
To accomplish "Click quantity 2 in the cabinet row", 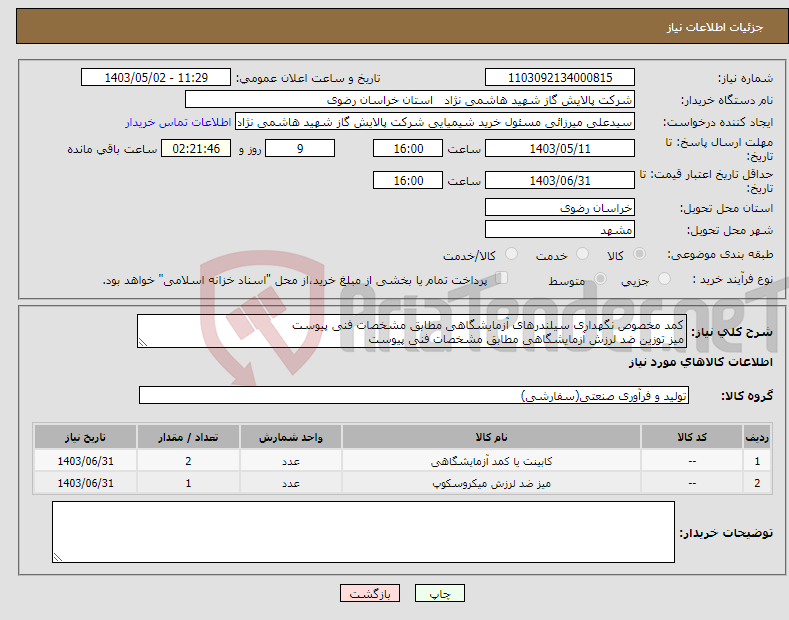I will (188, 461).
